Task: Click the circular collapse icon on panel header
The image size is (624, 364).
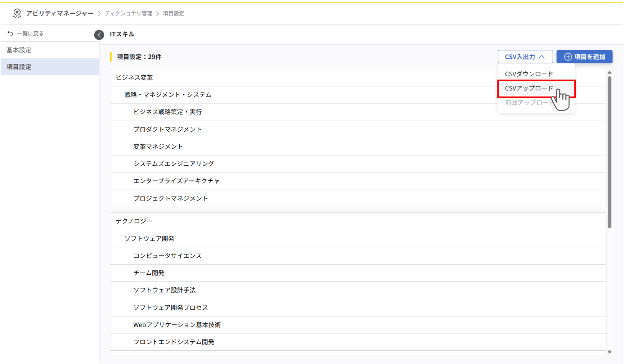Action: point(99,35)
